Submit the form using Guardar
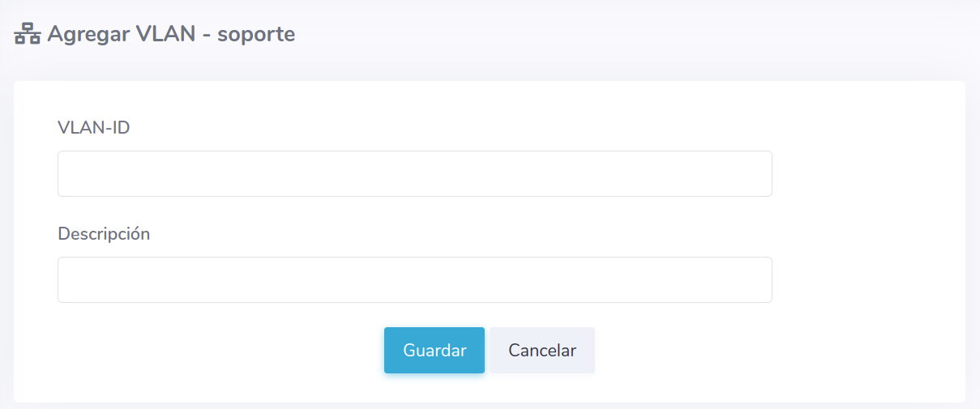 [x=434, y=351]
